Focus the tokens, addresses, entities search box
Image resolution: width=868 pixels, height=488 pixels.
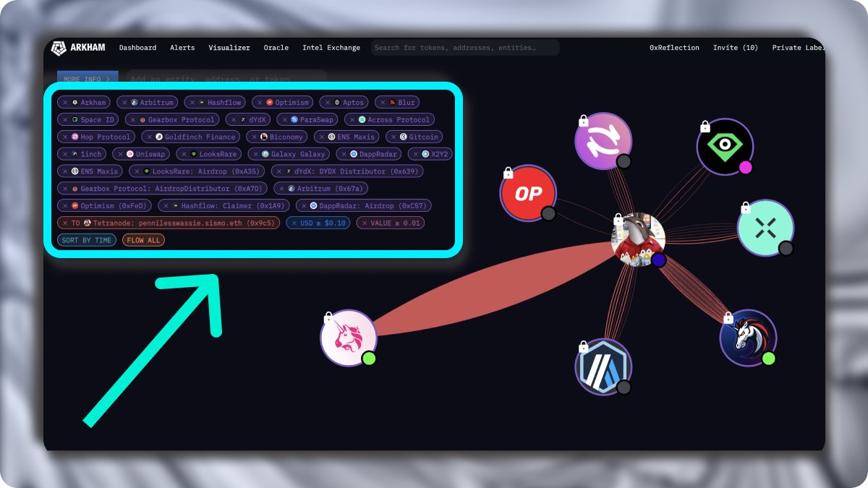[x=465, y=48]
